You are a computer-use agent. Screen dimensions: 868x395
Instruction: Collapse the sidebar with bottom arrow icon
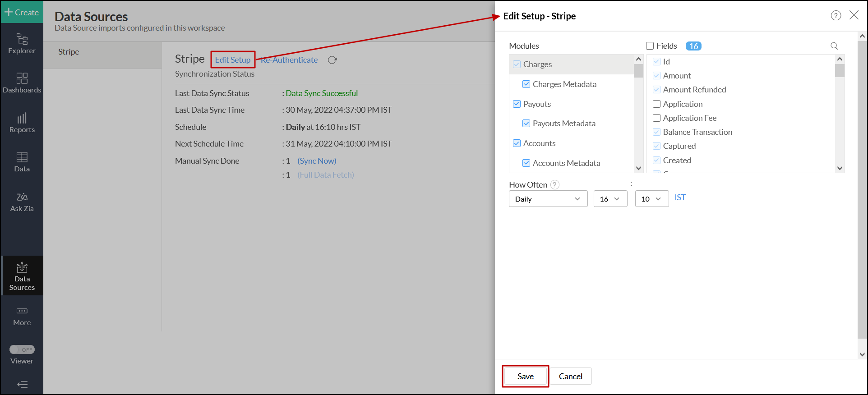coord(22,384)
